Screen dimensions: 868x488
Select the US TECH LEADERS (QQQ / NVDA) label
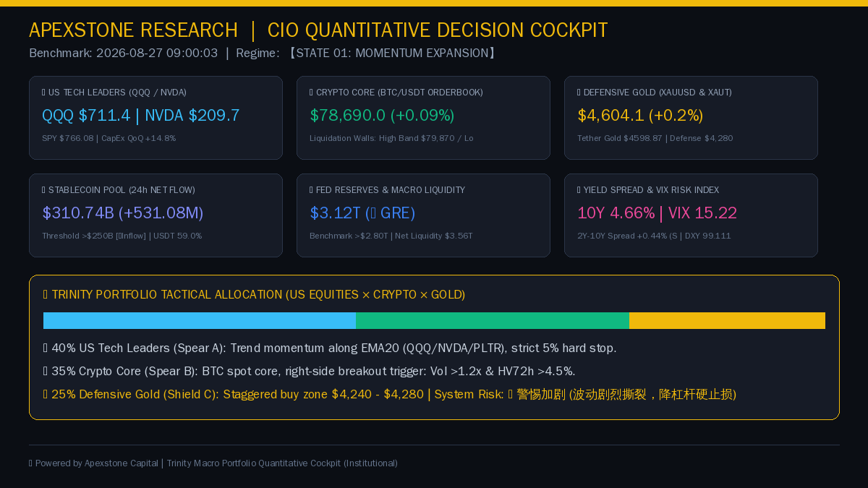click(114, 93)
